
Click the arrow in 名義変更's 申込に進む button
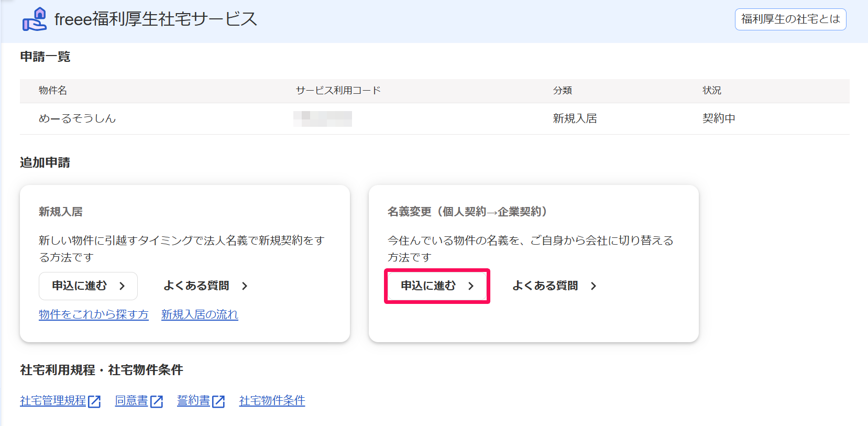tap(471, 286)
